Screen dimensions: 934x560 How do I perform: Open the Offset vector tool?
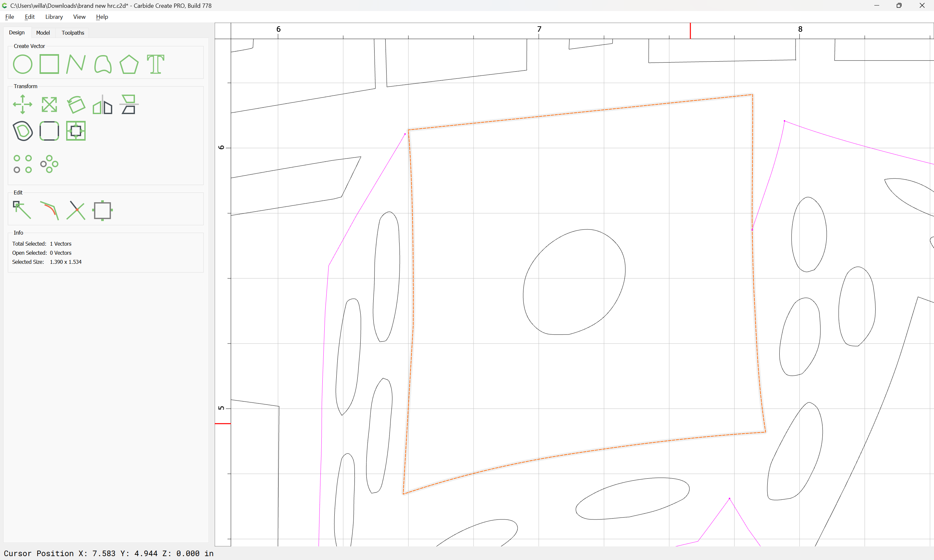pos(23,131)
